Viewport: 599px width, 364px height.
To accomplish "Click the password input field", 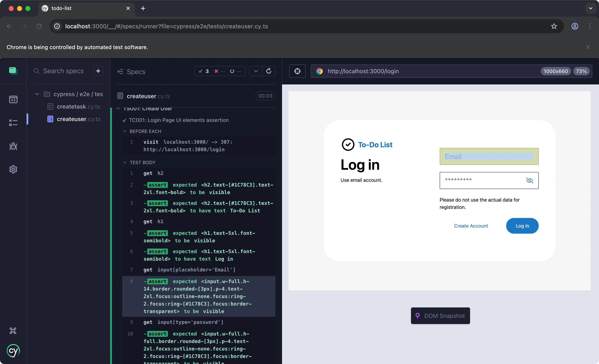I will [489, 180].
